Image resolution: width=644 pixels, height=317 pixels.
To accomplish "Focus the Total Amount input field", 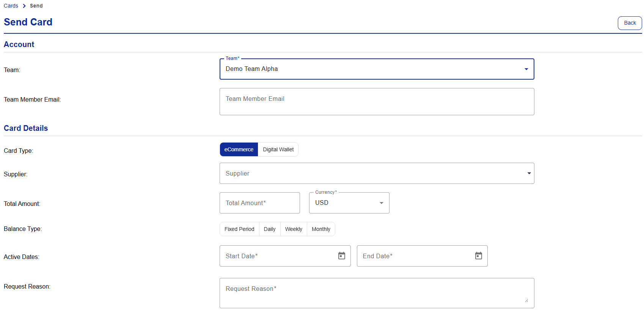I will [x=260, y=203].
